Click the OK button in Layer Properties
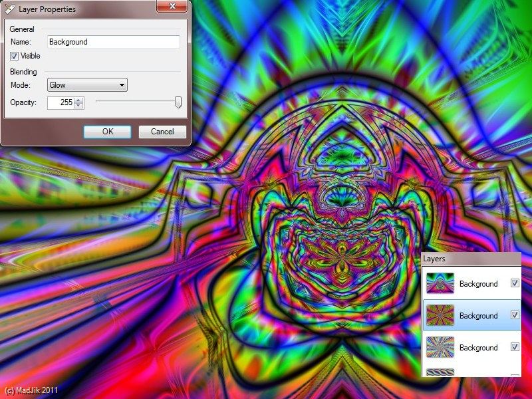 pyautogui.click(x=108, y=132)
